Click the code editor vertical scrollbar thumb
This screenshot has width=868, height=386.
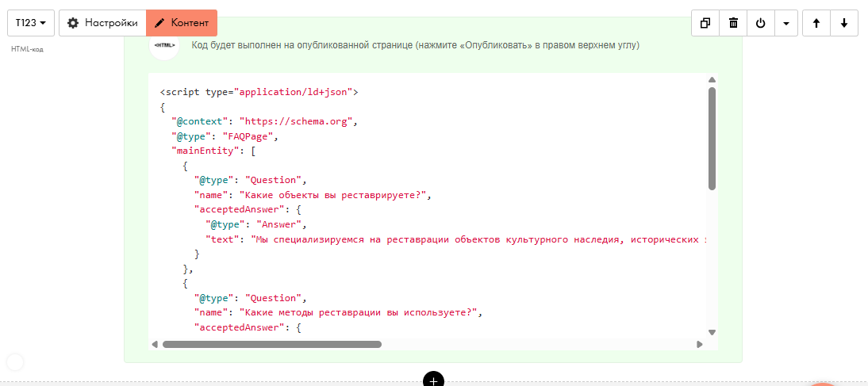pyautogui.click(x=712, y=139)
